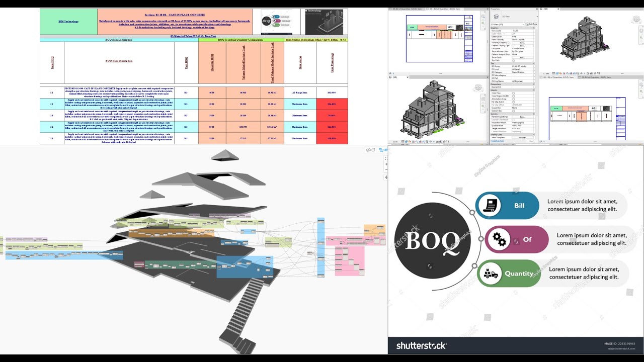
Task: Click Dynamo's zoom out minus icon
Action: [386, 169]
